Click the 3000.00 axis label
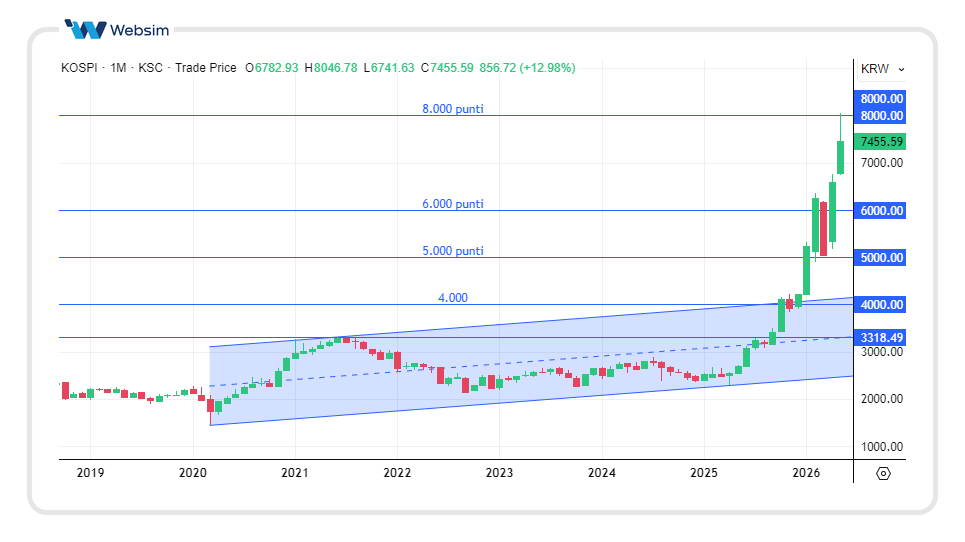 882,352
